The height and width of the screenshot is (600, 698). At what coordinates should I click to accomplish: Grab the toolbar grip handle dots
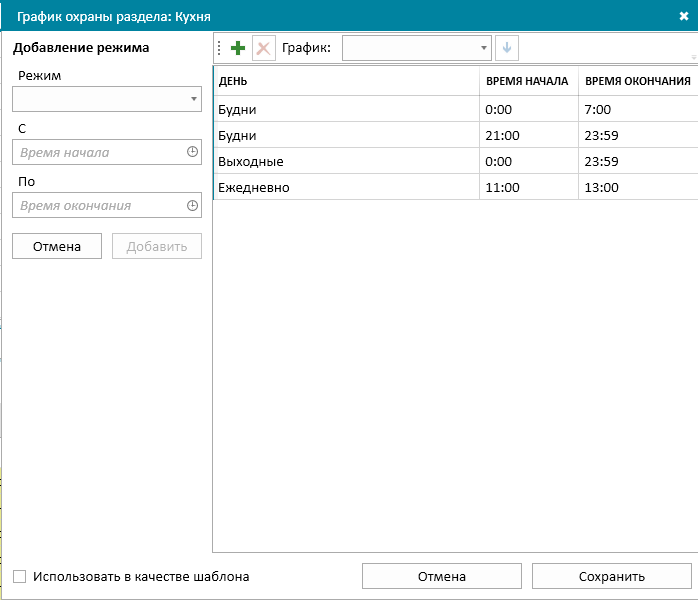pos(219,48)
